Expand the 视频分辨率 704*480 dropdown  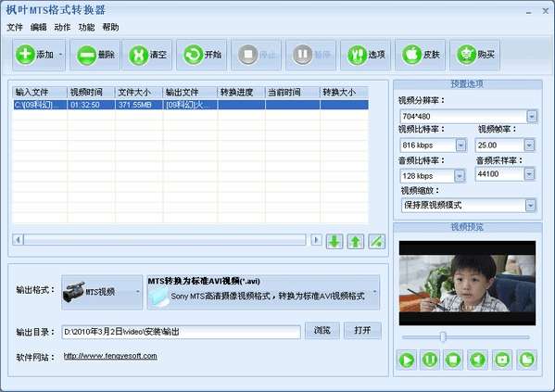pyautogui.click(x=532, y=116)
